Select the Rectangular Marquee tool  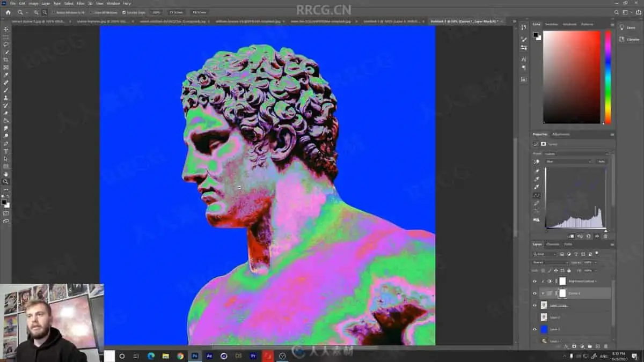(x=6, y=36)
